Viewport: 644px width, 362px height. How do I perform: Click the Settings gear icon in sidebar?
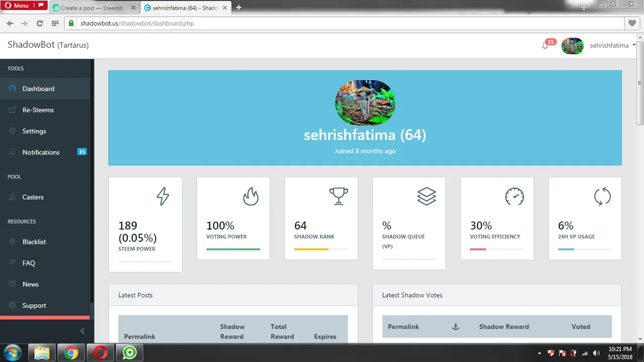pyautogui.click(x=12, y=131)
